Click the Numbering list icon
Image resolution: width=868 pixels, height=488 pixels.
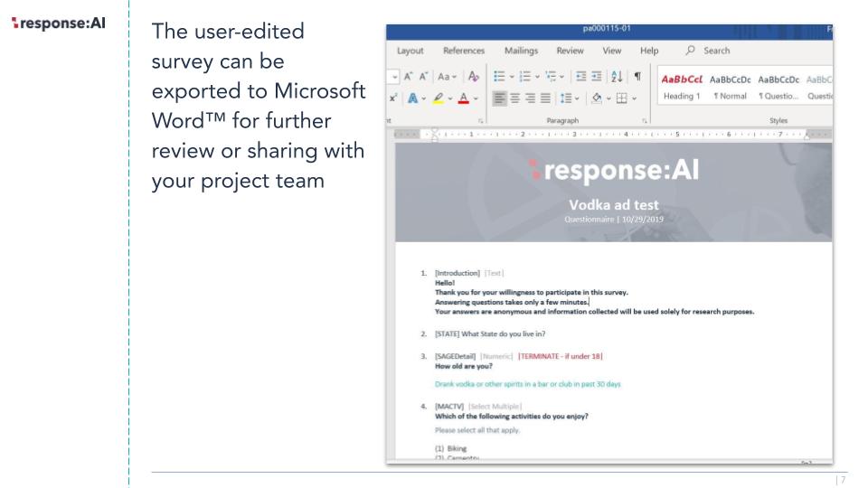pos(524,76)
